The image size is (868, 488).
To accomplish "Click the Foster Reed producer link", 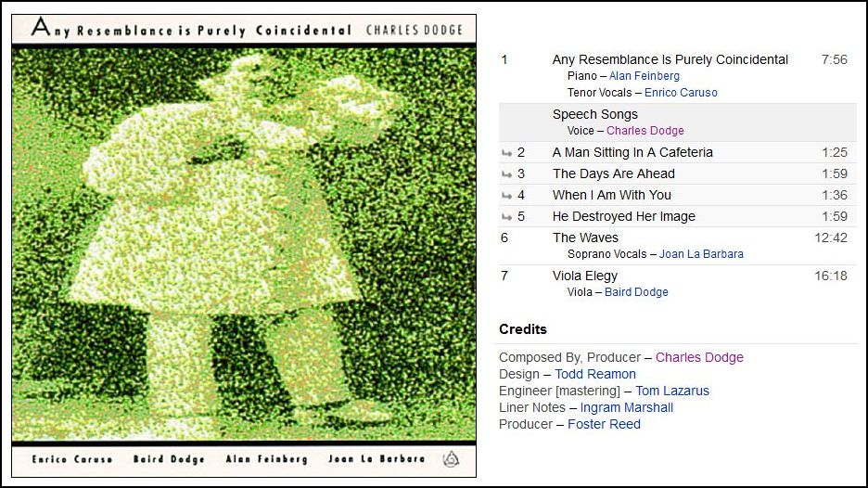I will point(604,424).
